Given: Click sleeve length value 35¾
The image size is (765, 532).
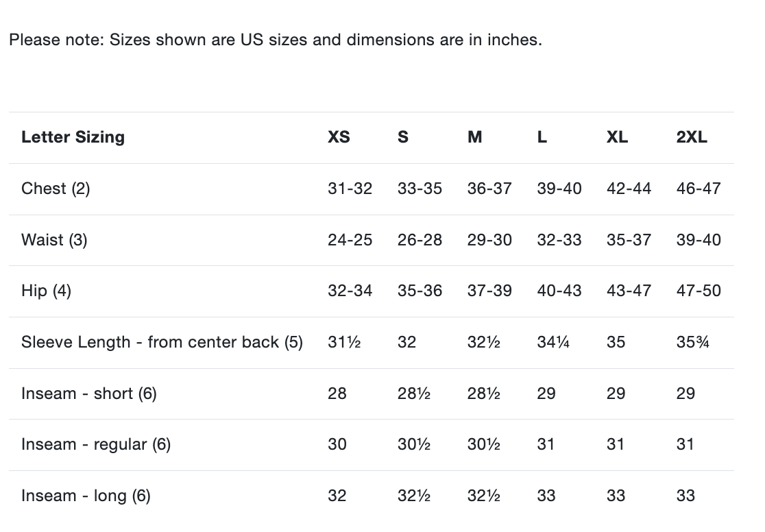Looking at the screenshot, I should point(692,342).
